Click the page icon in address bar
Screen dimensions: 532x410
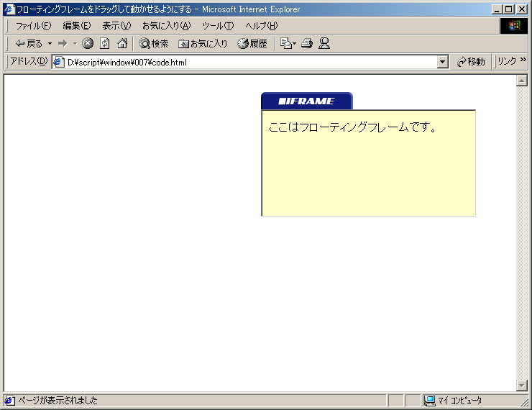tap(59, 62)
